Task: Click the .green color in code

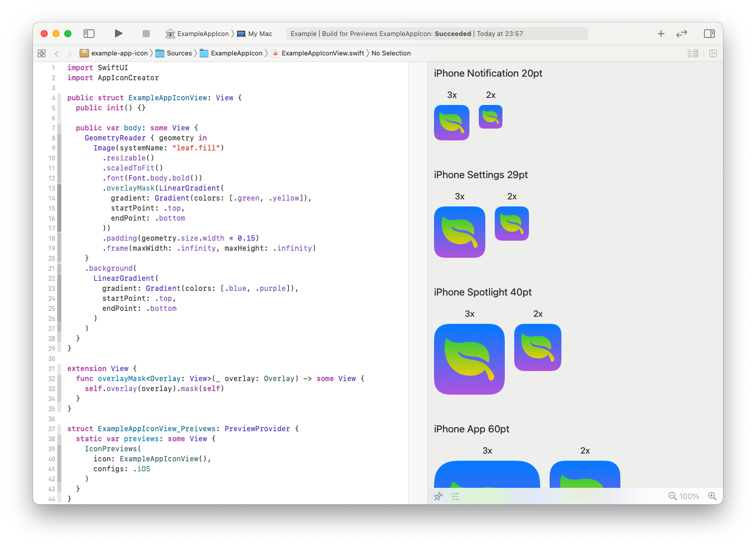Action: [246, 198]
